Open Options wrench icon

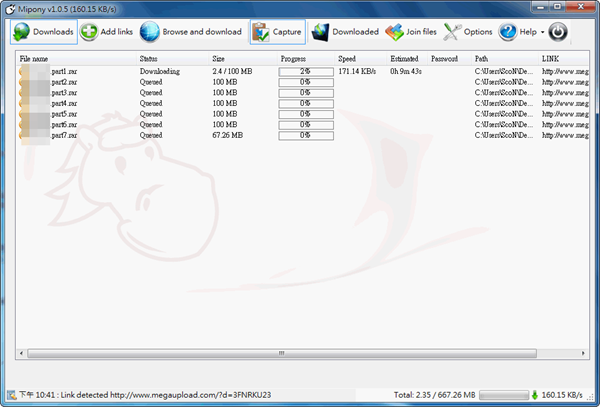452,32
